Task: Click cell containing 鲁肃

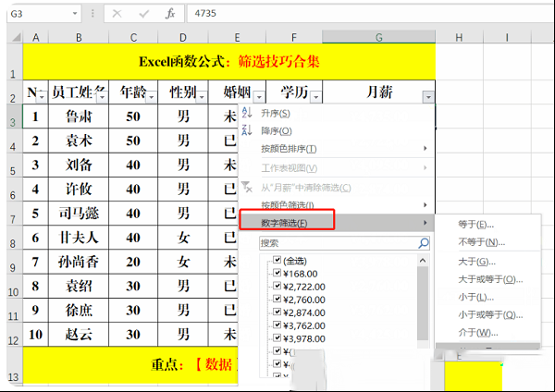Action: point(79,116)
